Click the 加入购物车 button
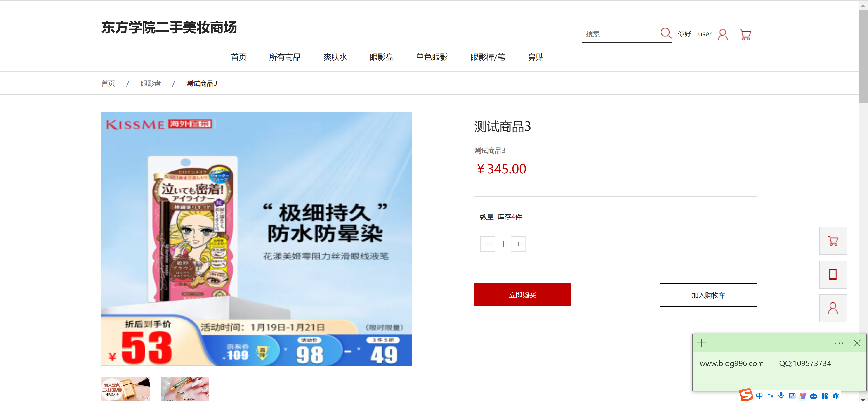868x401 pixels. point(708,295)
